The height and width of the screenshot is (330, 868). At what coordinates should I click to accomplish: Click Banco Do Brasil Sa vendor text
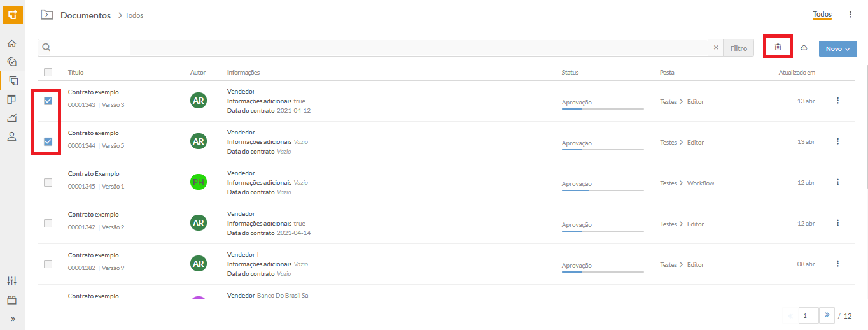click(283, 296)
